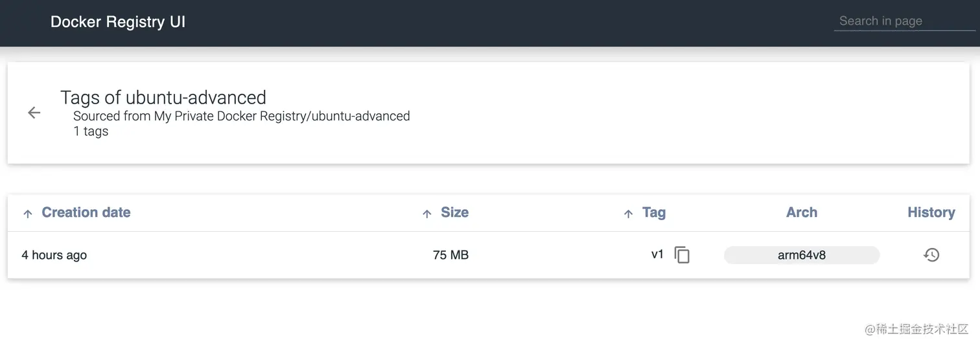Click the Arch column header
980x347 pixels.
[x=802, y=212]
